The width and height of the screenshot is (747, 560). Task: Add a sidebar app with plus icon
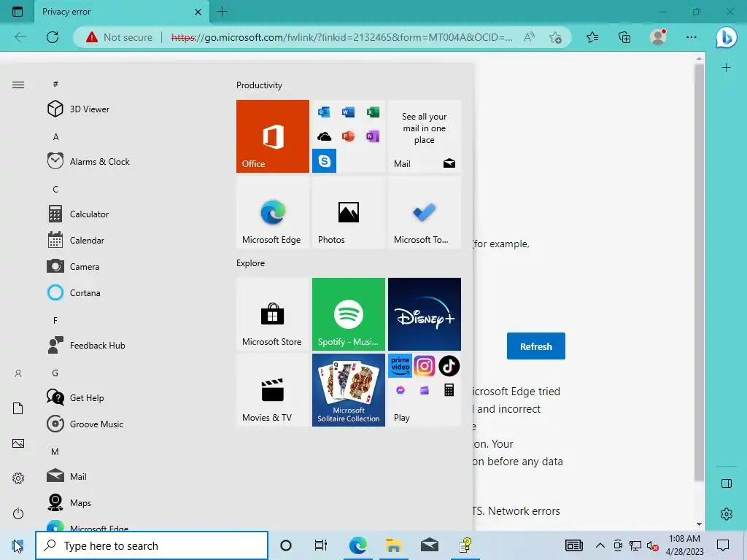point(726,68)
